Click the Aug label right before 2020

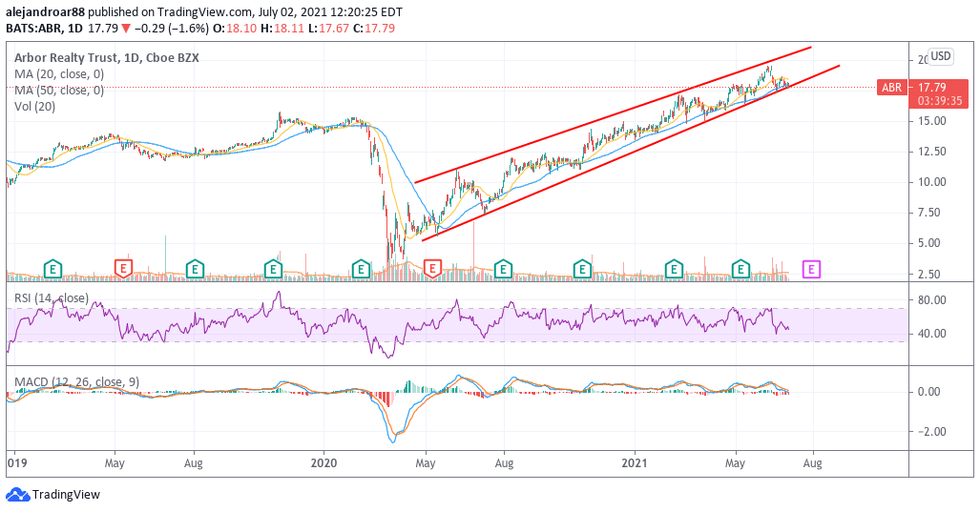click(193, 462)
